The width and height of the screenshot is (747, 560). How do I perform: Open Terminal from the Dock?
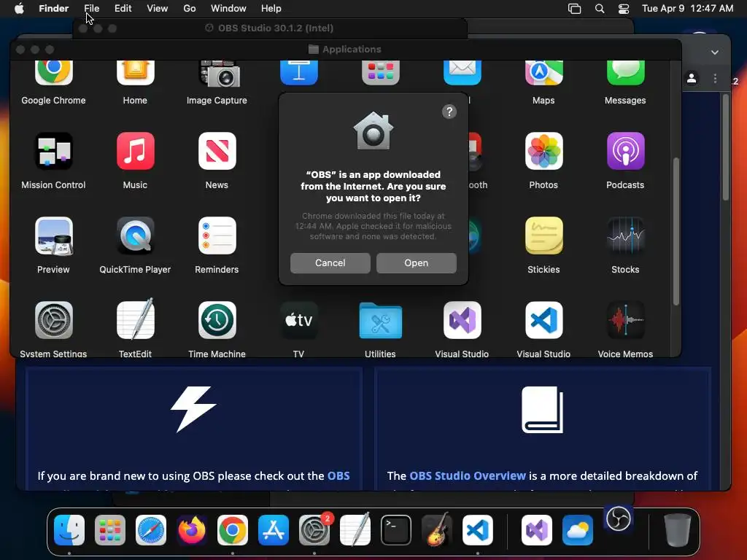[x=396, y=530]
